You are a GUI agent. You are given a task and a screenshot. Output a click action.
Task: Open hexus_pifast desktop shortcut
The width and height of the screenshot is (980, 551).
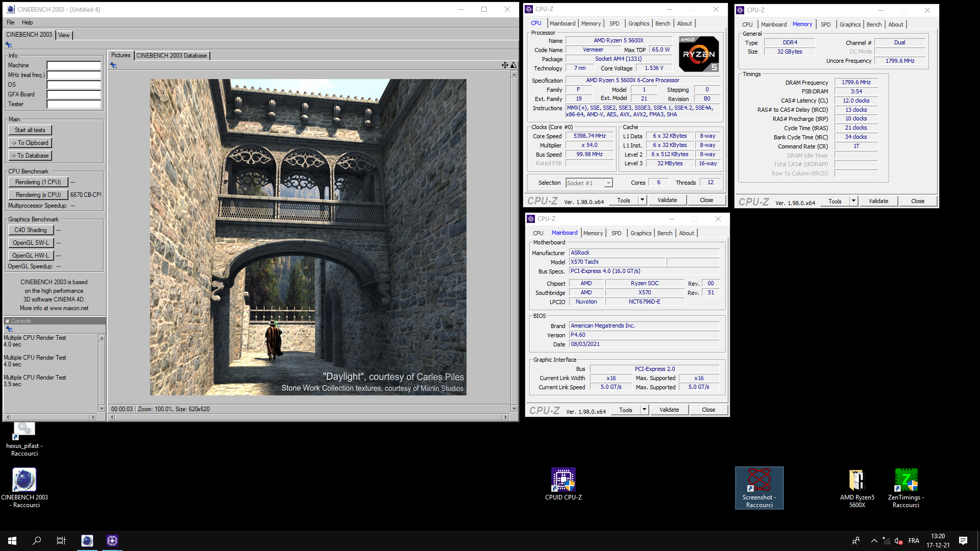(x=24, y=439)
